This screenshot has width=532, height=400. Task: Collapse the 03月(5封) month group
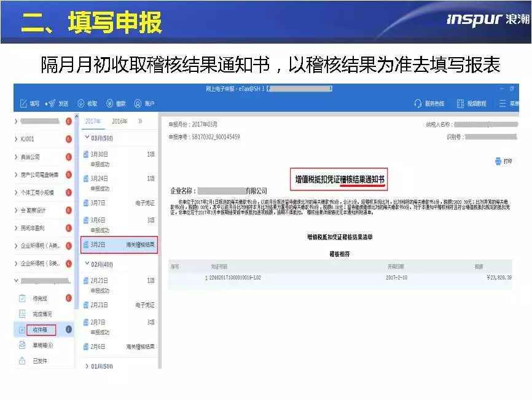tap(97, 138)
